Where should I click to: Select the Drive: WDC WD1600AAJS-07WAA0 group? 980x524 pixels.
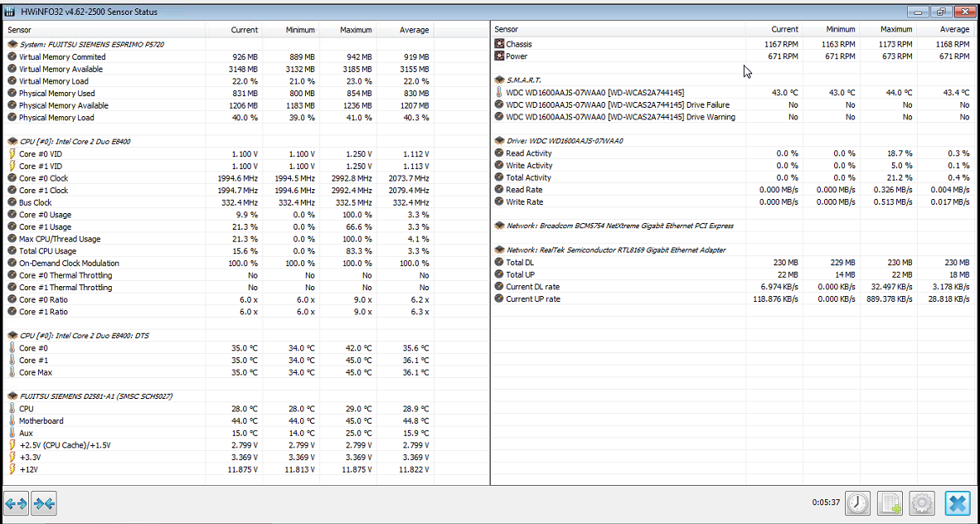(x=732, y=141)
